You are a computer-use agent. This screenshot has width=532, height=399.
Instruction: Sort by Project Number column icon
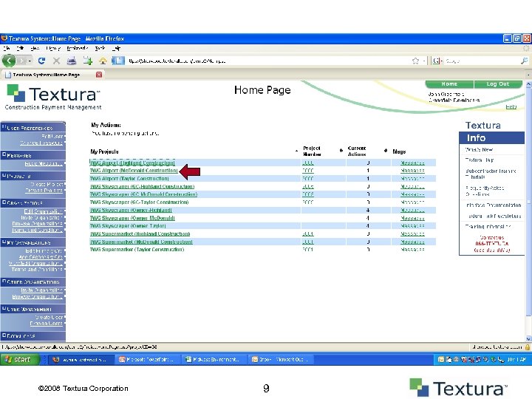pos(341,151)
